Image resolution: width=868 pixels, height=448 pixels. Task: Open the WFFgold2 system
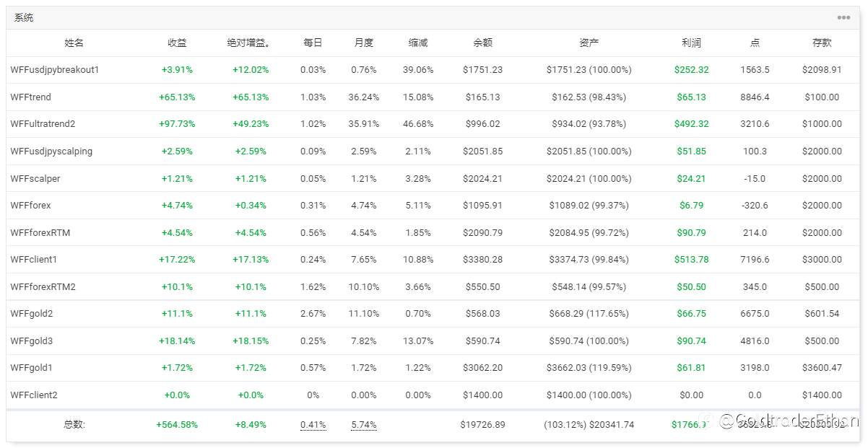32,314
